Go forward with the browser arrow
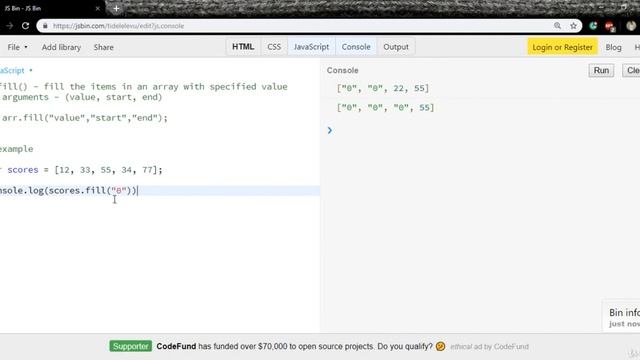The image size is (640, 360). coord(9,26)
